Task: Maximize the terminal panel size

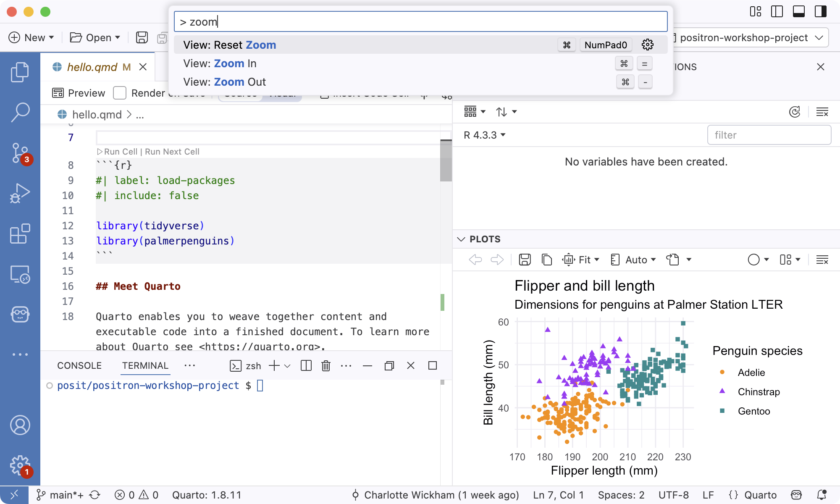Action: coord(433,366)
